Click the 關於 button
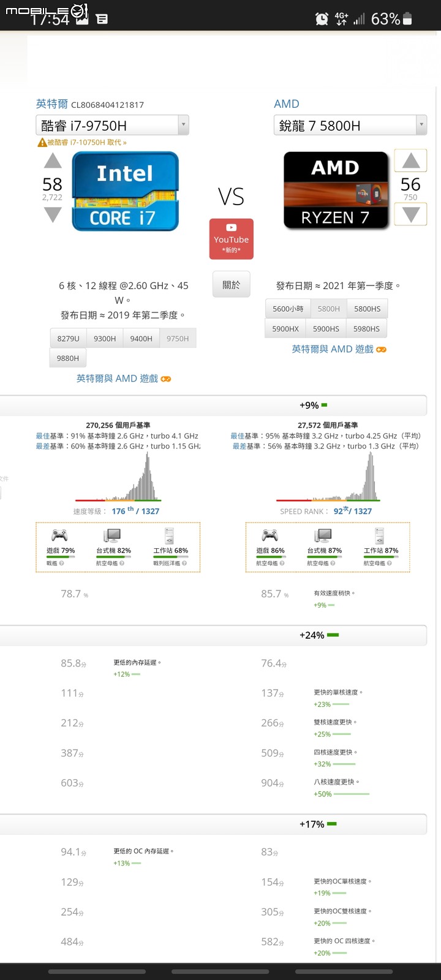This screenshot has height=980, width=441. click(x=232, y=285)
